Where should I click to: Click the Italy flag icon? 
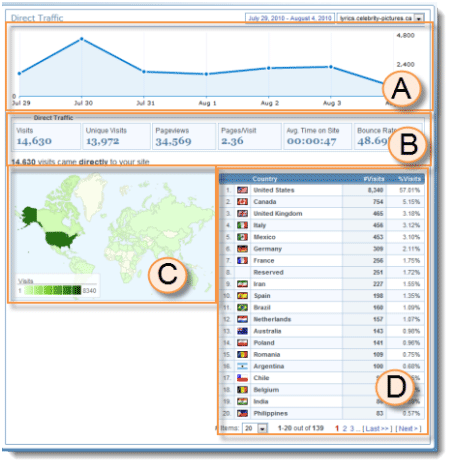tap(242, 225)
